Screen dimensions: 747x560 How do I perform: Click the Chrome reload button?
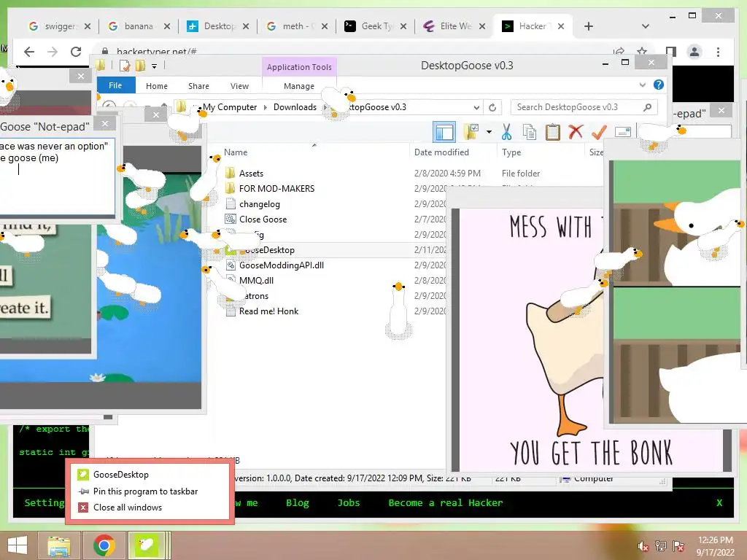tap(76, 52)
